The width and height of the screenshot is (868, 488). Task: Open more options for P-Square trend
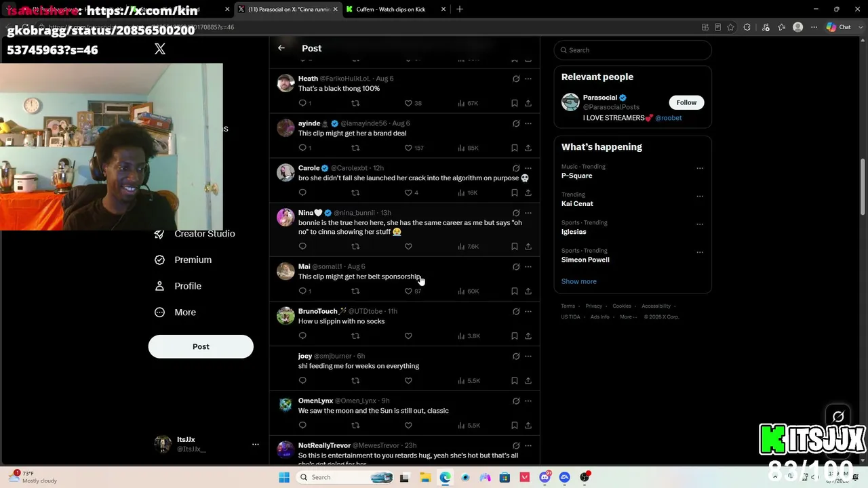pyautogui.click(x=700, y=168)
